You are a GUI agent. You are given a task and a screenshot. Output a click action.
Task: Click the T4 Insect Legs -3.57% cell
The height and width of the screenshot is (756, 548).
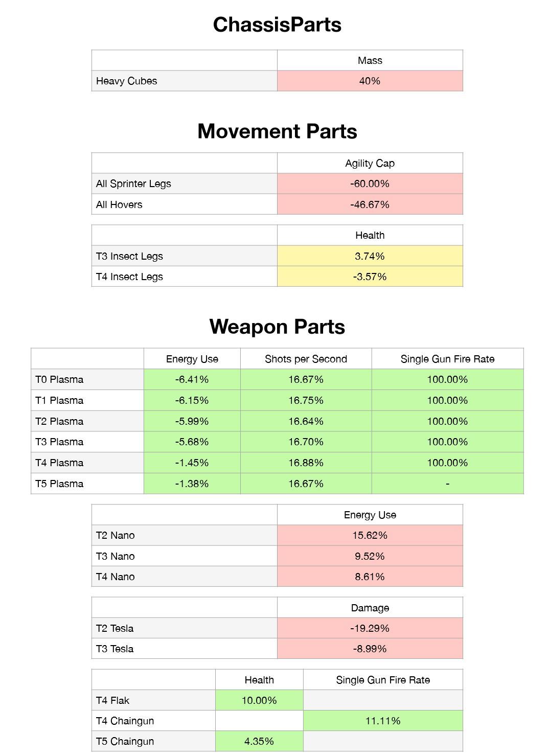(x=370, y=277)
